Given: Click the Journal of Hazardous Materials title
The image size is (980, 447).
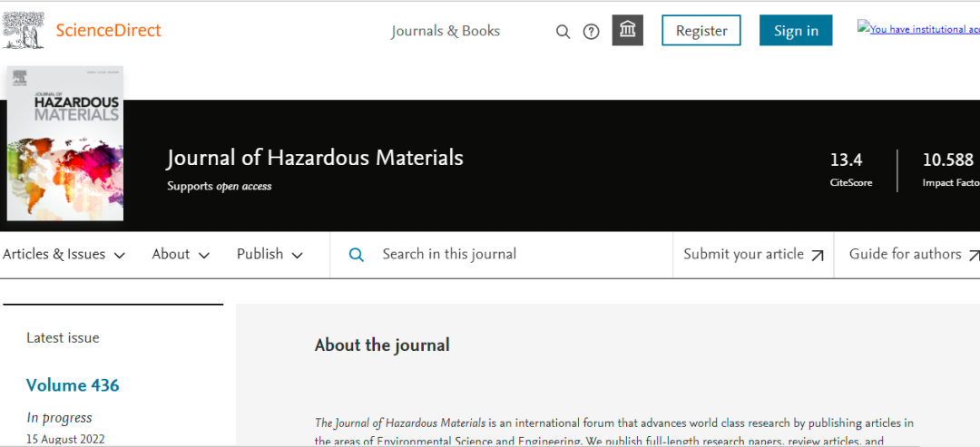Looking at the screenshot, I should click(315, 158).
